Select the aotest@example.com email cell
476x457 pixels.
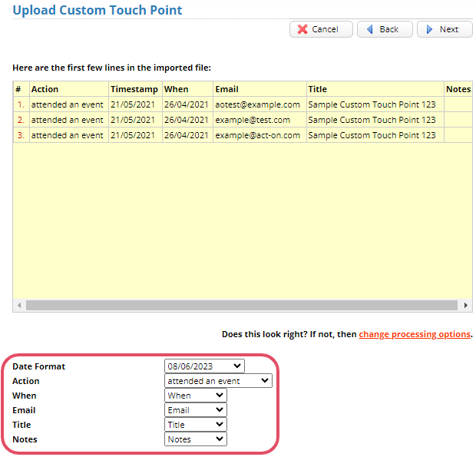pyautogui.click(x=259, y=104)
